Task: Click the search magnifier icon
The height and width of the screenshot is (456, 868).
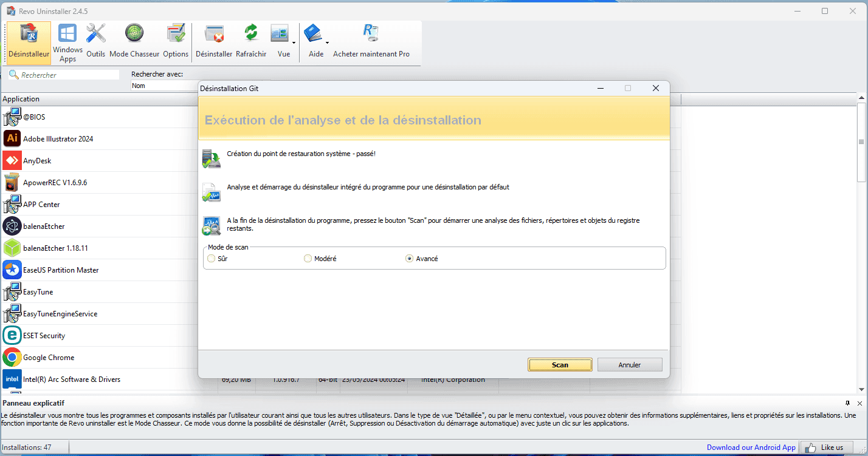Action: (x=13, y=75)
